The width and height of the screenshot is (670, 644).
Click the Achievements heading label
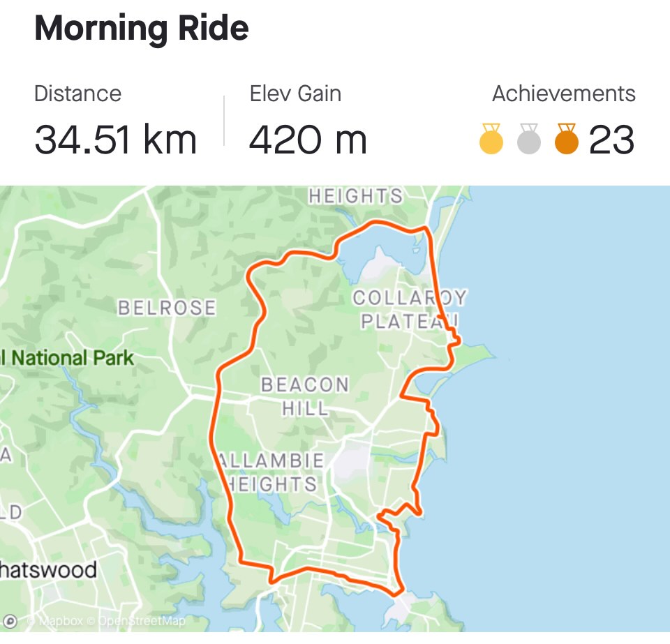[x=564, y=94]
